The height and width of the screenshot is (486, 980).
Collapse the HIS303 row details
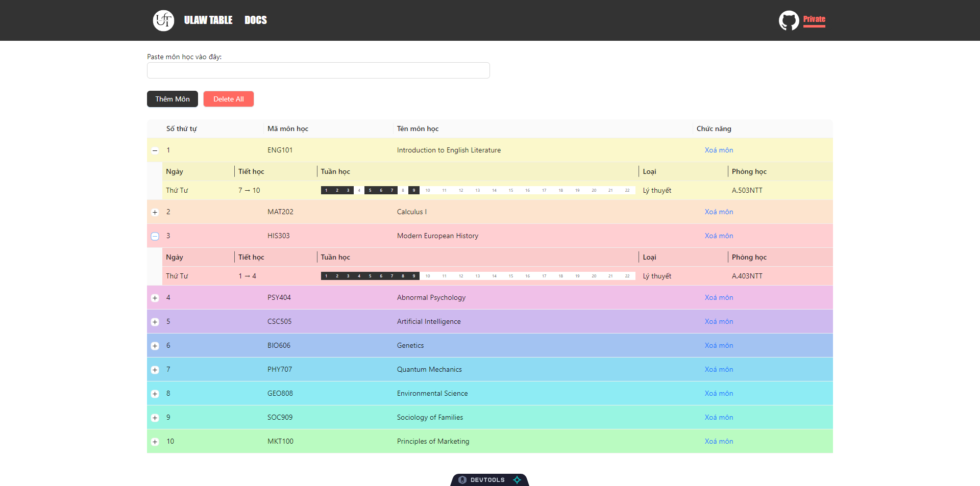[x=155, y=236]
